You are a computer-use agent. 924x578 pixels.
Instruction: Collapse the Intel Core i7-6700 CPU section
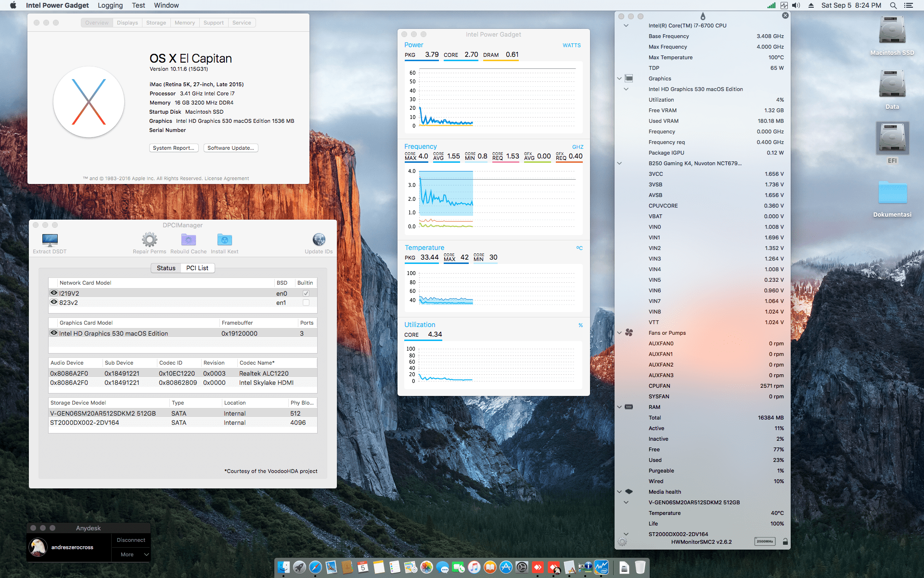click(626, 26)
